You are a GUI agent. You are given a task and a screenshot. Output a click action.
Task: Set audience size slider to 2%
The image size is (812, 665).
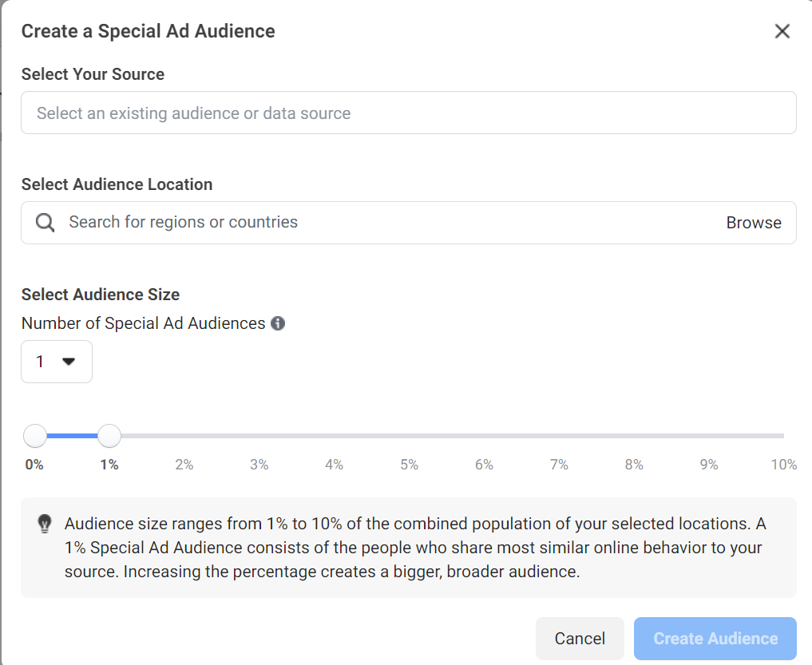pos(184,436)
